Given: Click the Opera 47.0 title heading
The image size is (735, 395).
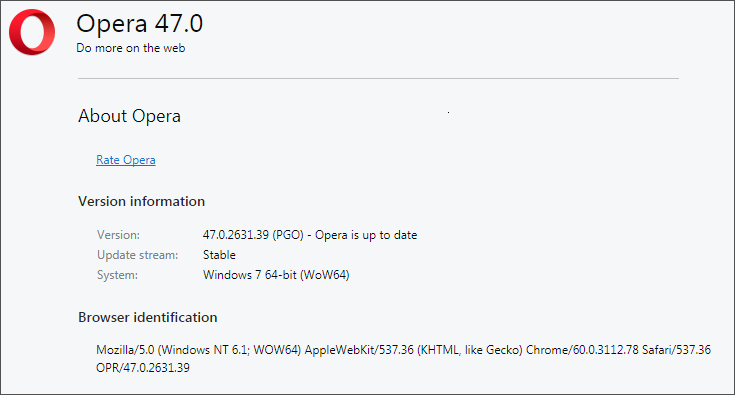Looking at the screenshot, I should click(x=139, y=23).
